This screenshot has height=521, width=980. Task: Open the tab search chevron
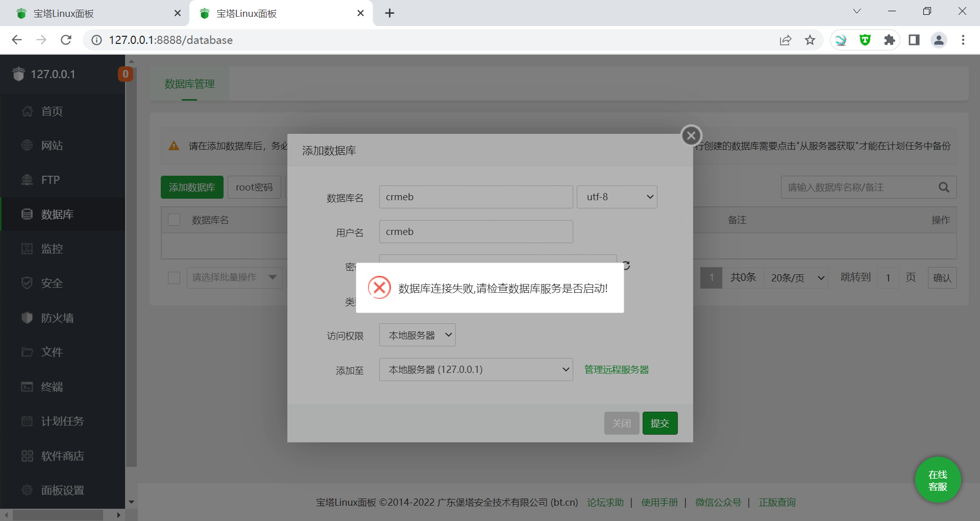(x=857, y=11)
